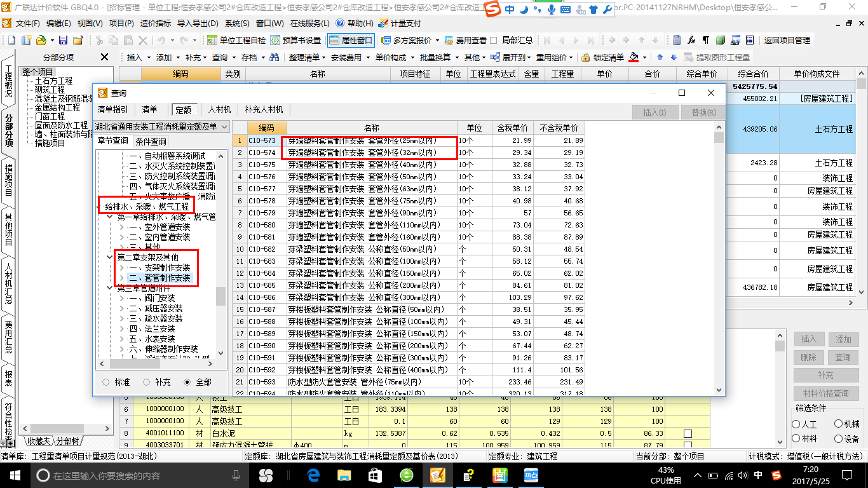
Task: Select row C10-575 in quota list
Action: point(408,165)
